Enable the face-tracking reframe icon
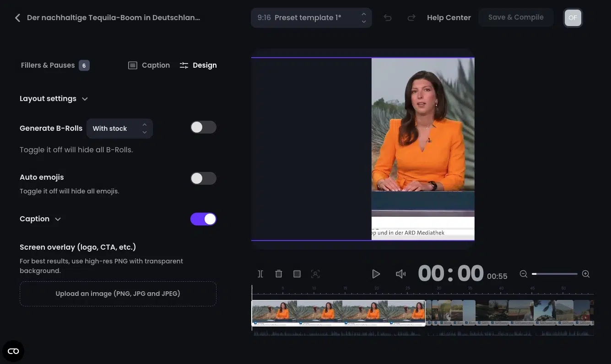The height and width of the screenshot is (364, 611). click(x=315, y=273)
